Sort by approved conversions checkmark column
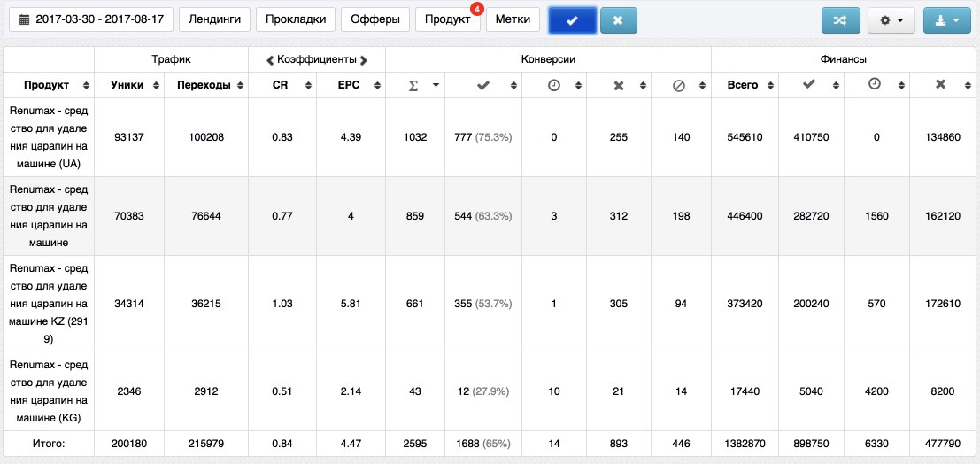The width and height of the screenshot is (980, 464). [483, 85]
